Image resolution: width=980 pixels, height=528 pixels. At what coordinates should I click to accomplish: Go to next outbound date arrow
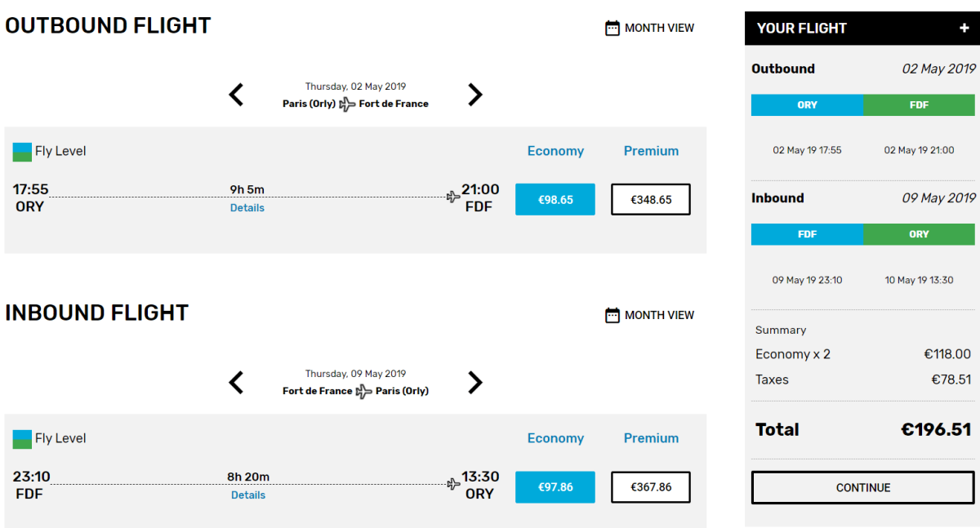tap(475, 95)
